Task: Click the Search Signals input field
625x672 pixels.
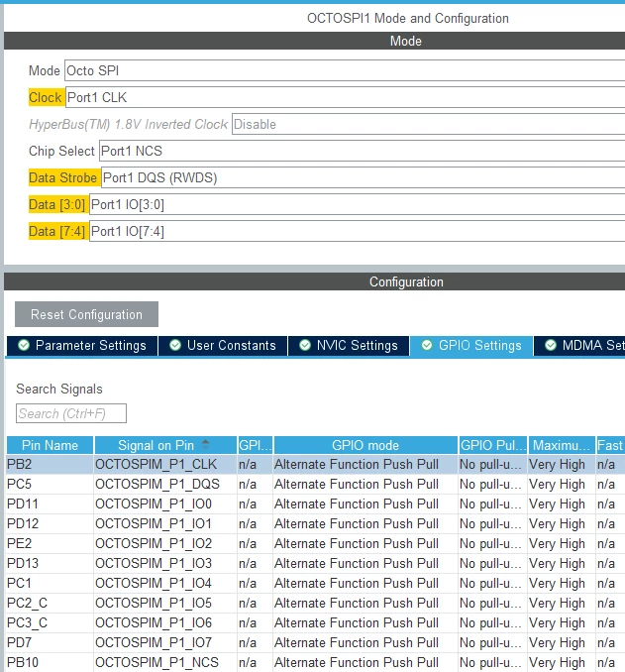Action: click(71, 413)
